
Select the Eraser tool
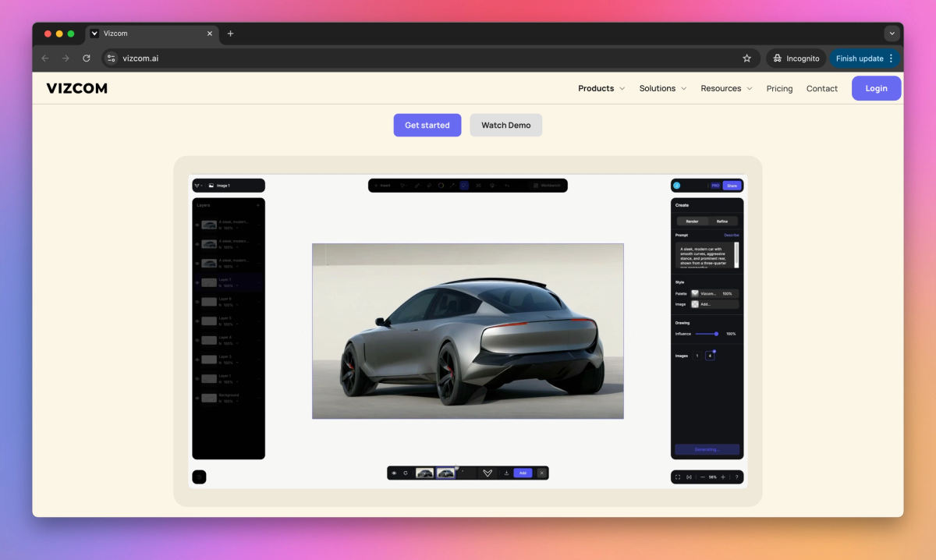pos(429,185)
